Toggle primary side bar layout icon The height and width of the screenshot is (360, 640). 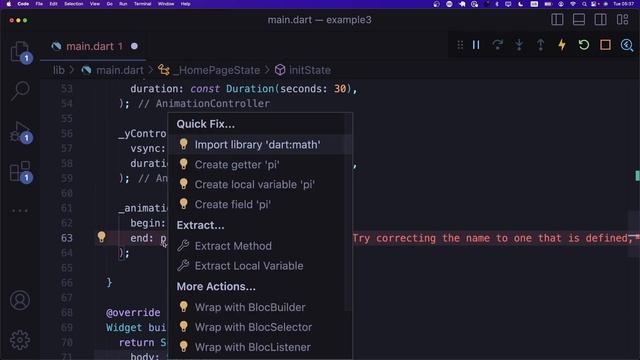point(557,20)
